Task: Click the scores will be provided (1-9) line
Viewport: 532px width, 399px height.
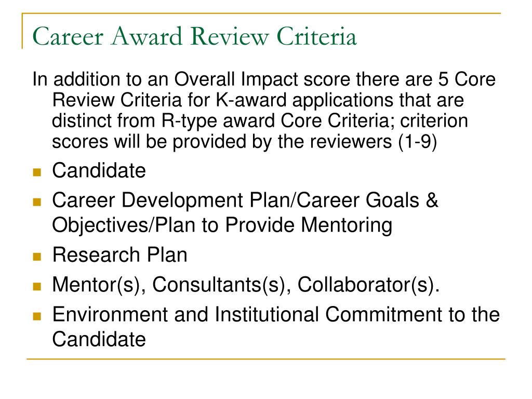Action: 244,142
